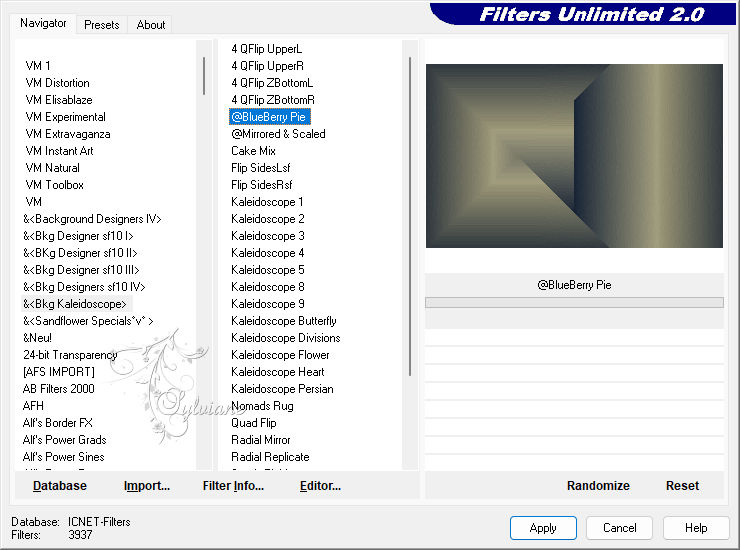Select Nomads Rug filter
This screenshot has height=550, width=740.
[262, 406]
